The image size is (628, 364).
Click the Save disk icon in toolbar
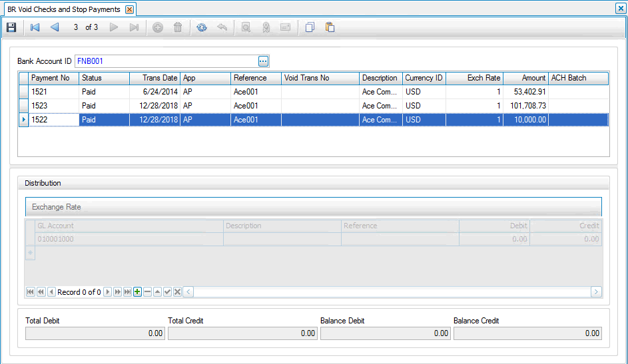[x=11, y=27]
